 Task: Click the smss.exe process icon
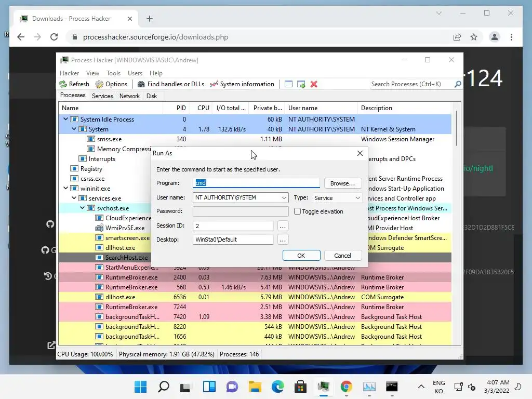[90, 139]
